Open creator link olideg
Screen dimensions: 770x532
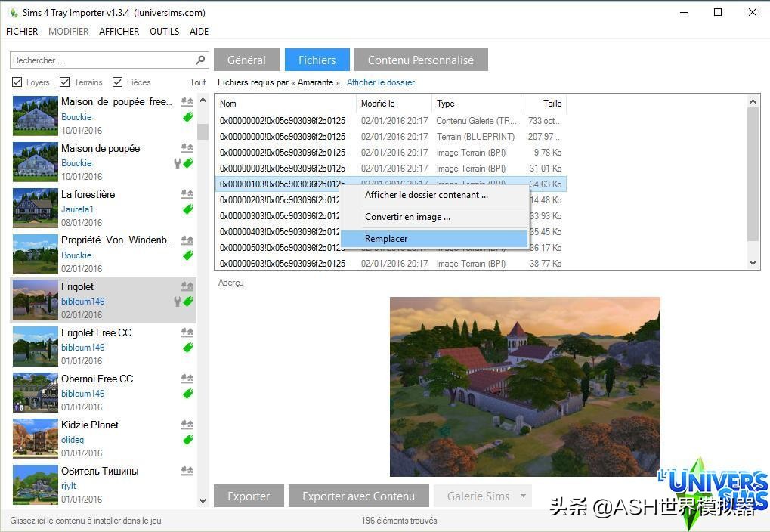[73, 440]
